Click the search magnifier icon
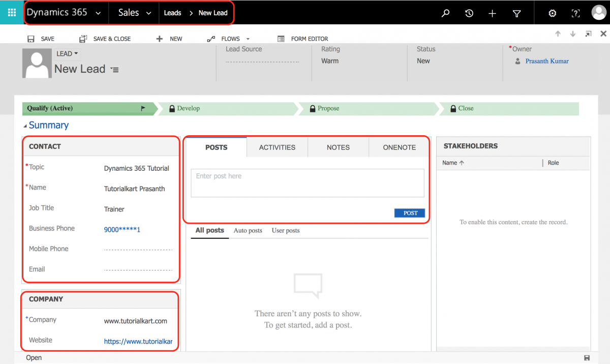The height and width of the screenshot is (364, 610). (x=446, y=13)
